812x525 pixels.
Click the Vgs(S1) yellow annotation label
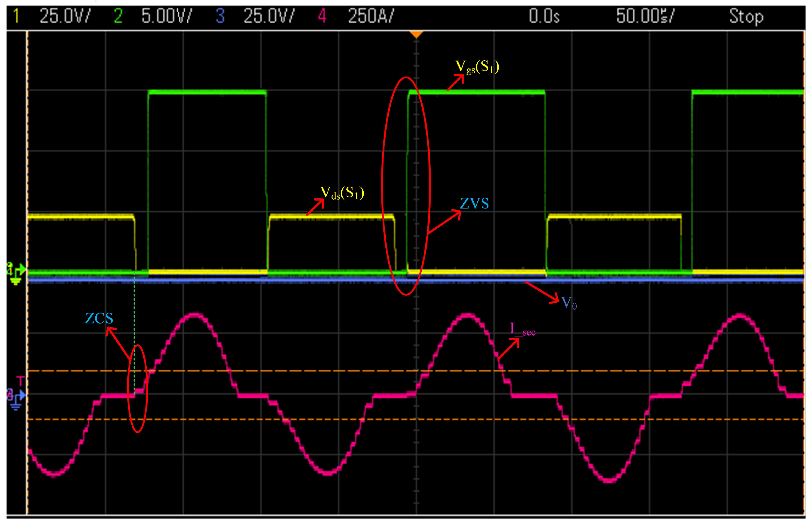coord(477,66)
